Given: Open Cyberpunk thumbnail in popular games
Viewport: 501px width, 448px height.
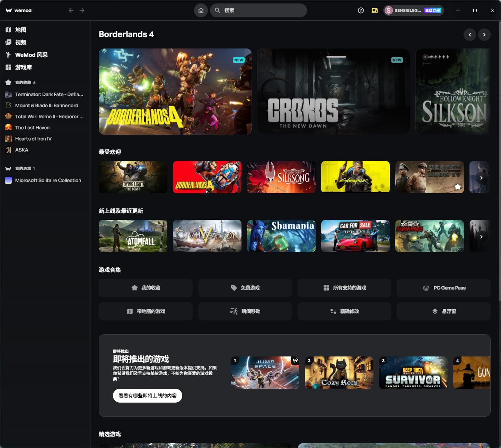Looking at the screenshot, I should tap(355, 177).
